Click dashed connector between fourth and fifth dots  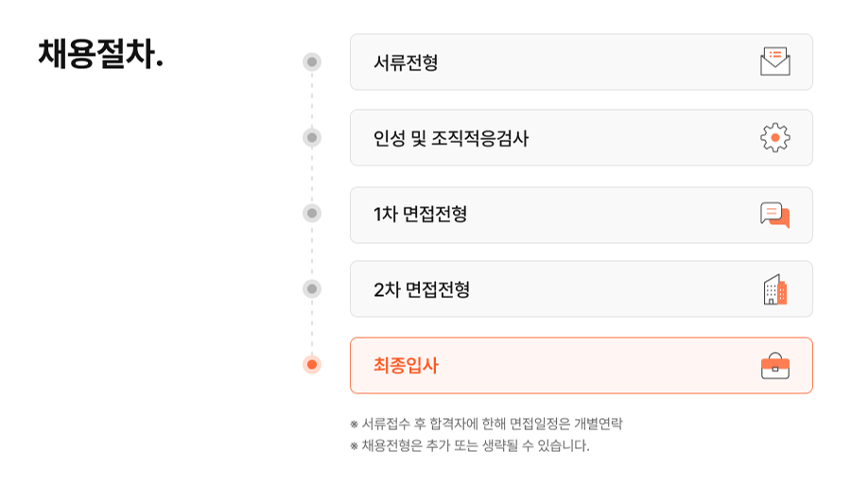312,326
